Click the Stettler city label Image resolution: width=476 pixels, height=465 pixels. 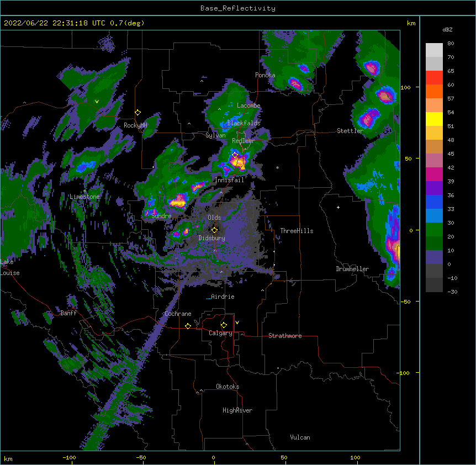tap(350, 131)
